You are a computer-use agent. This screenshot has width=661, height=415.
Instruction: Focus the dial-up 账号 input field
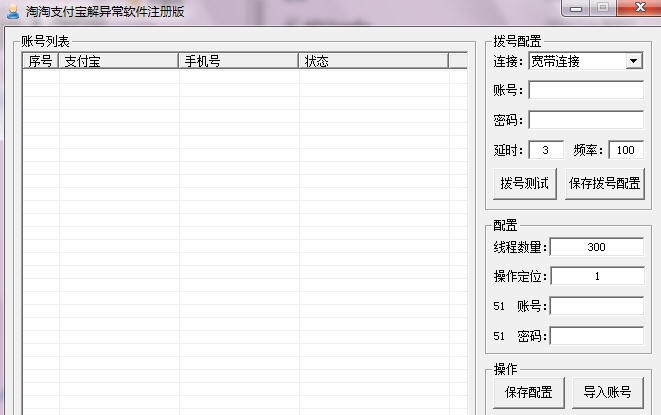[586, 90]
